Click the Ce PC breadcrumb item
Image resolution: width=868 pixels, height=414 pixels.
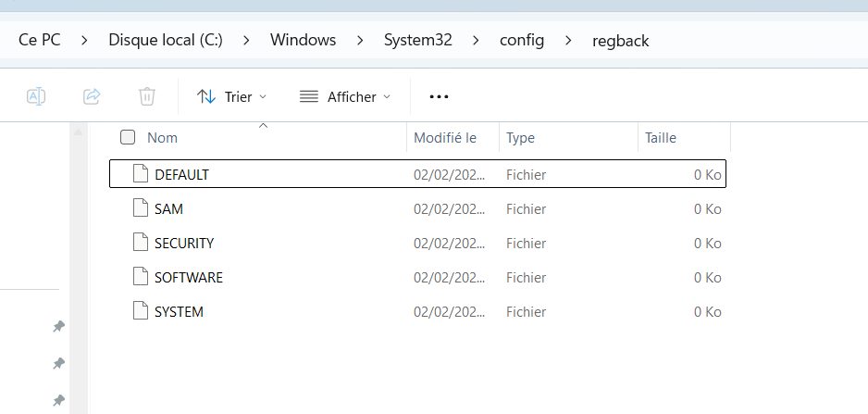pyautogui.click(x=40, y=41)
